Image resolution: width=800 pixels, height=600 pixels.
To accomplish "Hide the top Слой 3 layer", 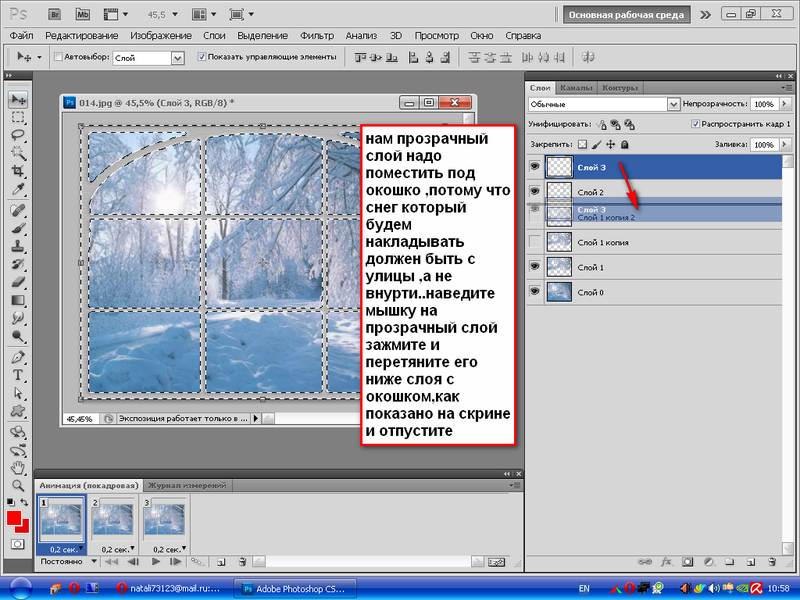I will click(x=535, y=166).
